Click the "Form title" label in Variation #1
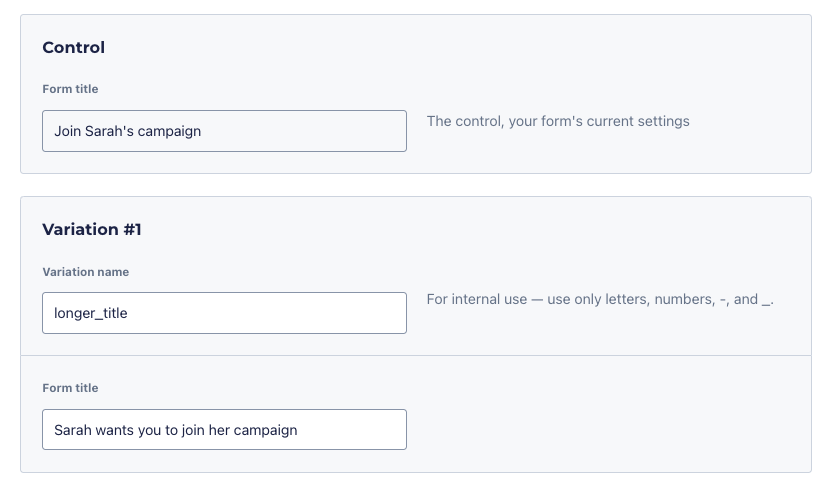 pyautogui.click(x=70, y=388)
